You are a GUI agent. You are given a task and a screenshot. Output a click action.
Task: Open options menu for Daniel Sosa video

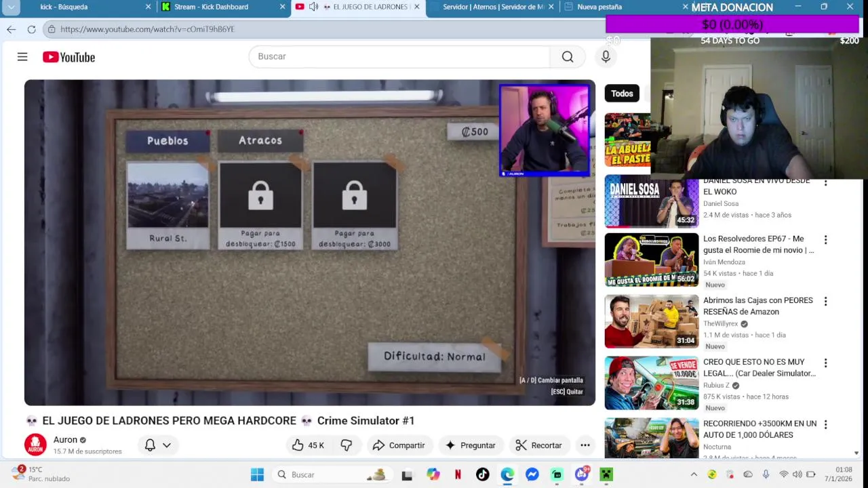(x=825, y=183)
